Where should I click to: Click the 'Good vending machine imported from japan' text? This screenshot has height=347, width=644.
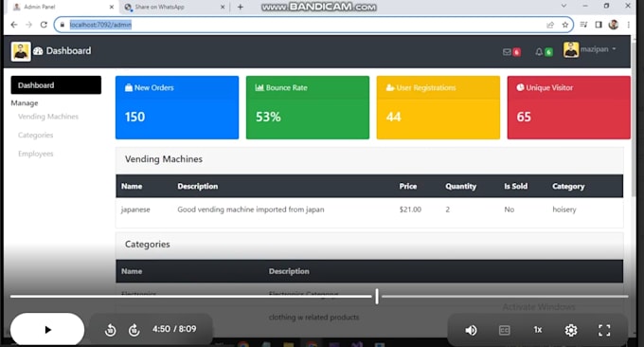click(251, 210)
